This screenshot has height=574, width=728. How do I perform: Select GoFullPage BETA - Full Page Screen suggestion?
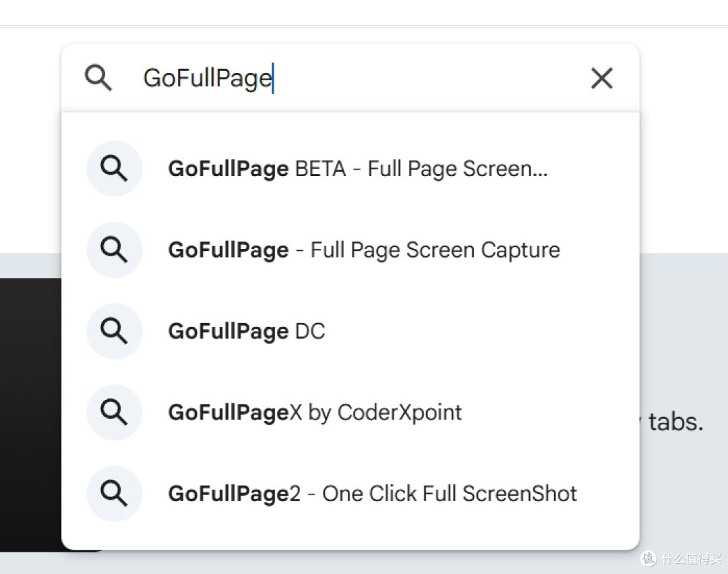[x=351, y=169]
